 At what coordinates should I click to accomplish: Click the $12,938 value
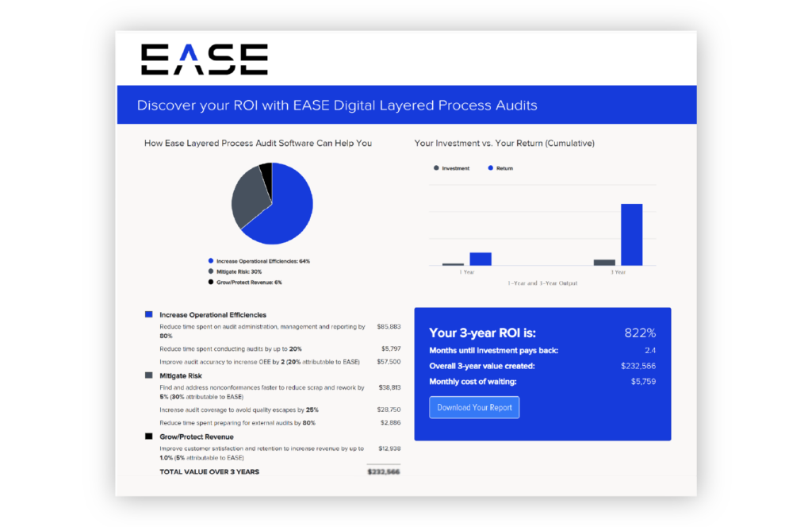[x=389, y=448]
